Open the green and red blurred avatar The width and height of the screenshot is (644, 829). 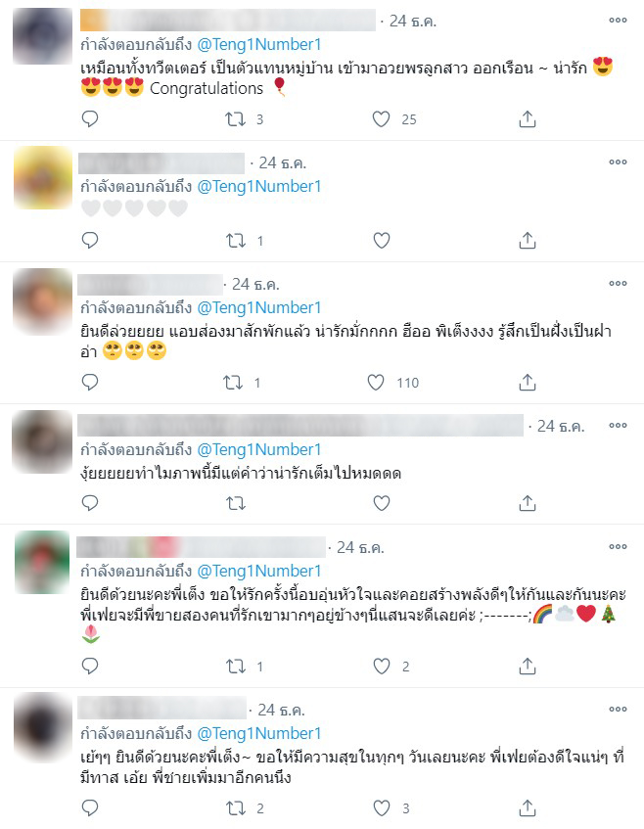click(42, 562)
